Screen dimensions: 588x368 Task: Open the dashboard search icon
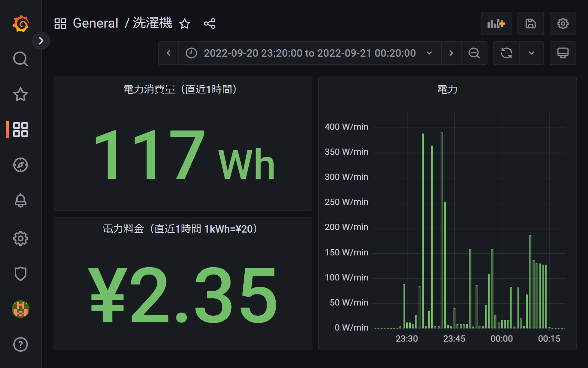pos(21,59)
